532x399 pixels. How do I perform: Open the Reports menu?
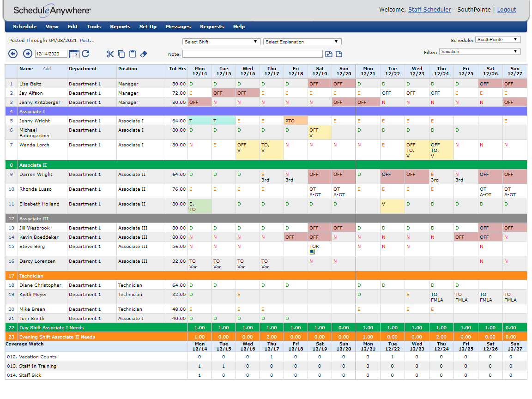point(120,26)
